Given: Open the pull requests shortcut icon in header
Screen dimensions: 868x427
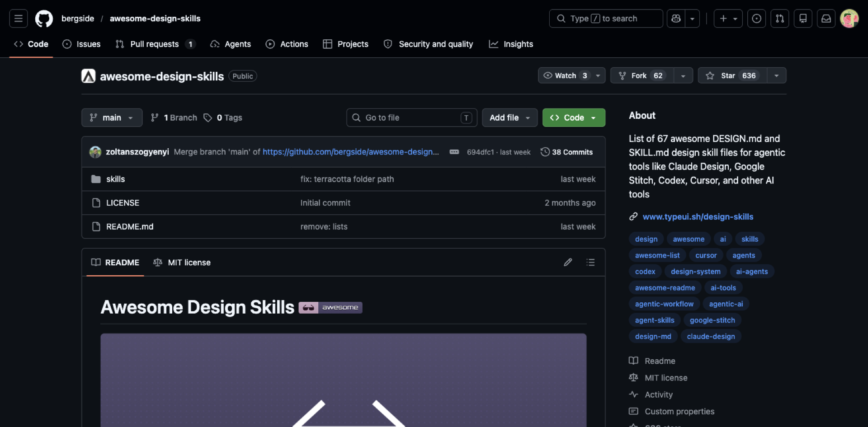Looking at the screenshot, I should click(x=780, y=19).
